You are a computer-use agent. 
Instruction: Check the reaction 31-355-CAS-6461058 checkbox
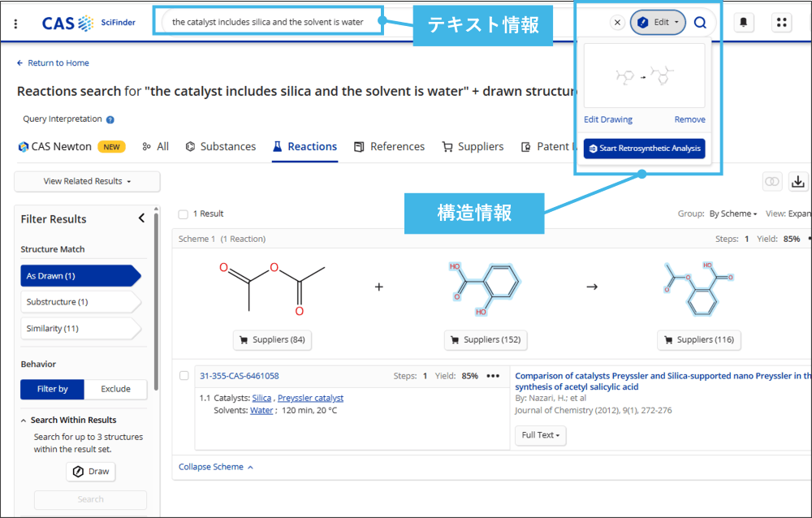tap(184, 376)
